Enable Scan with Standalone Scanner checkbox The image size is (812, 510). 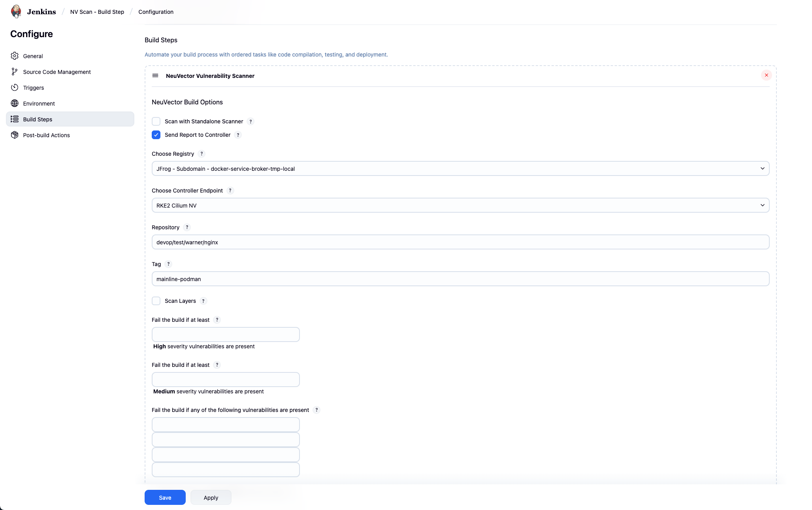pyautogui.click(x=156, y=121)
